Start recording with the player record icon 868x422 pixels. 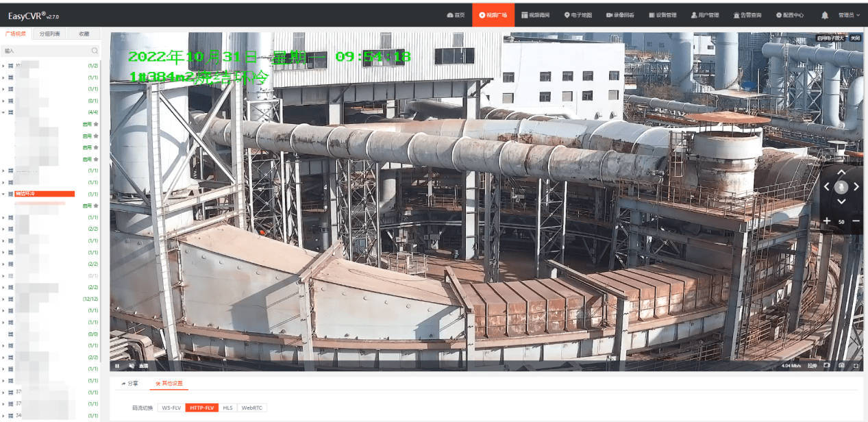point(827,366)
